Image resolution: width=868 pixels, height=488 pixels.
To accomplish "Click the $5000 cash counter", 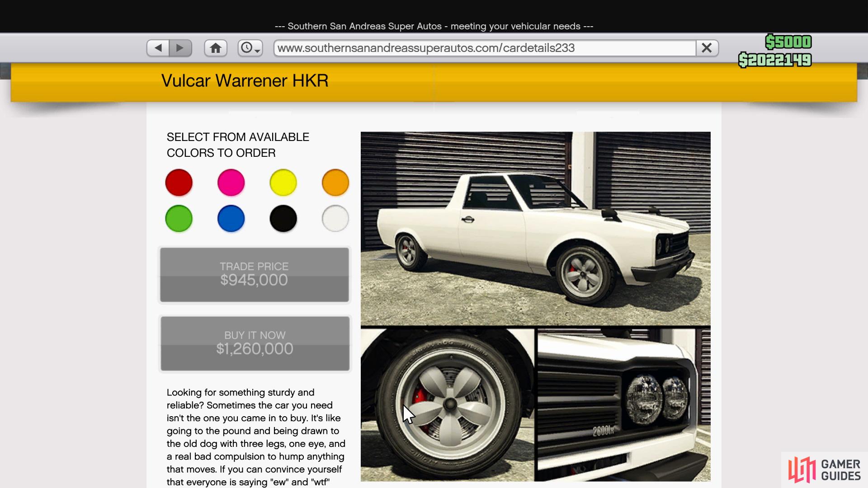I will point(788,42).
